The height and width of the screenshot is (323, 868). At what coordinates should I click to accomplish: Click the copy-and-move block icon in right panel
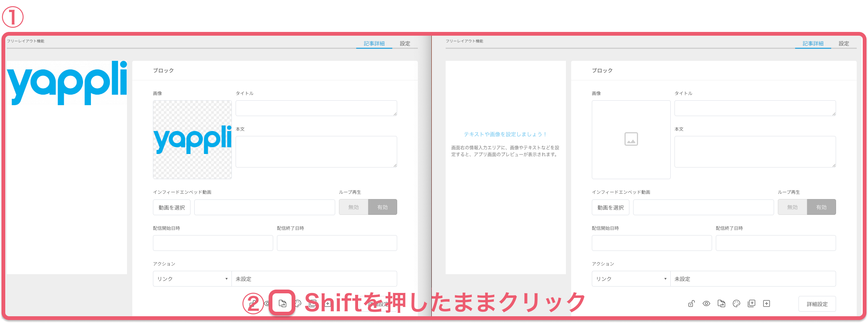[x=721, y=303]
